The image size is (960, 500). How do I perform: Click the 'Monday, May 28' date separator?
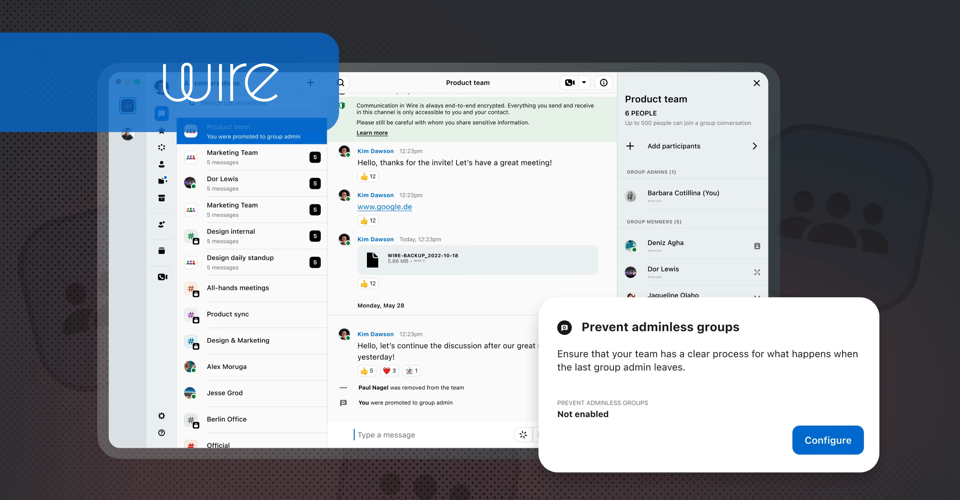click(x=380, y=305)
